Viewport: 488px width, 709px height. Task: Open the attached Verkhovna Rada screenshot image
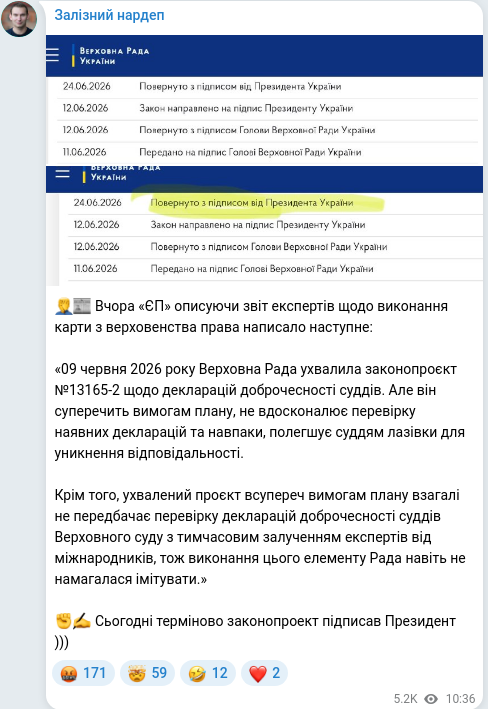[264, 160]
